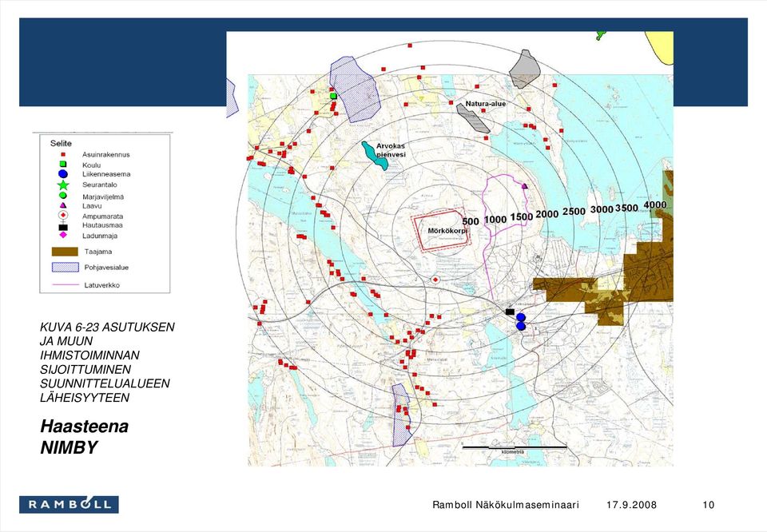This screenshot has height=532, width=767.
Task: Click the 500 distance ring label
Action: (471, 221)
